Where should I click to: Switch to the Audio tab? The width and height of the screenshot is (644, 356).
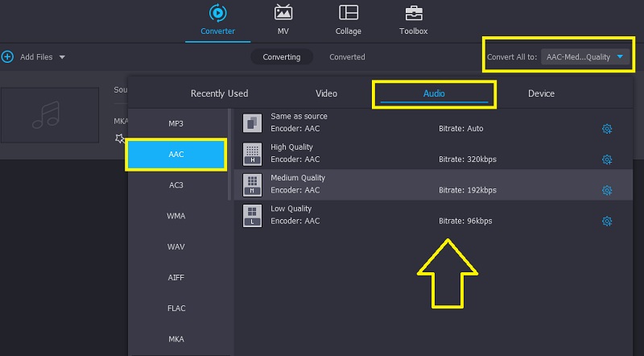tap(434, 93)
